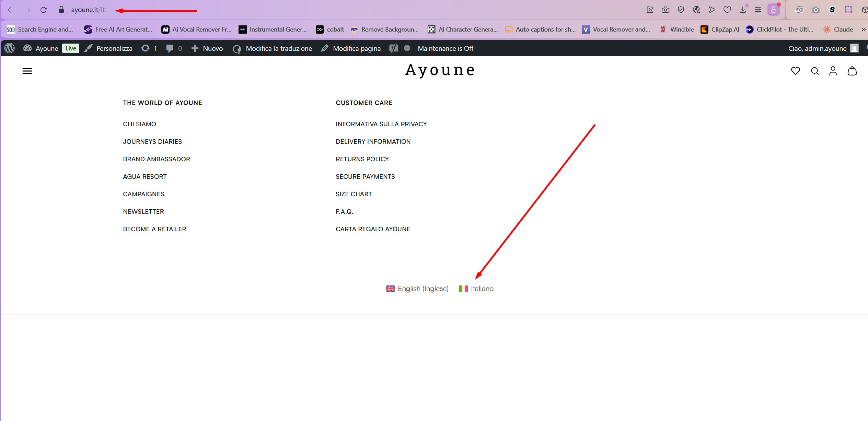The width and height of the screenshot is (868, 421).
Task: Open the Free AI Art Generator bookmark
Action: [118, 30]
